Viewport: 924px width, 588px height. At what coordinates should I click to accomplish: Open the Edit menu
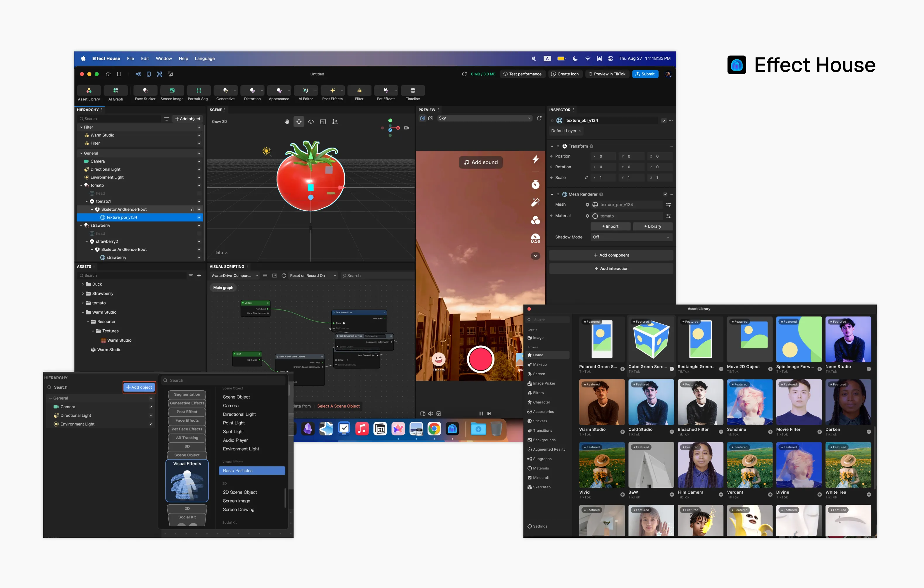145,59
